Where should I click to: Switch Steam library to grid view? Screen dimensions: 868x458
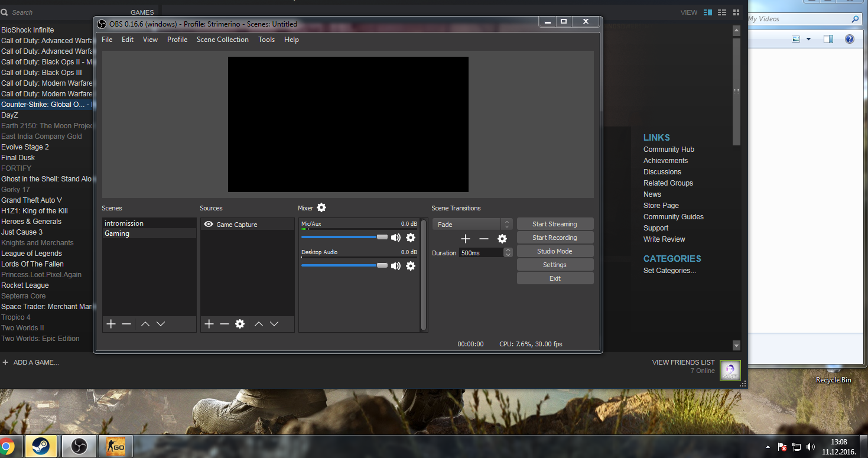736,12
